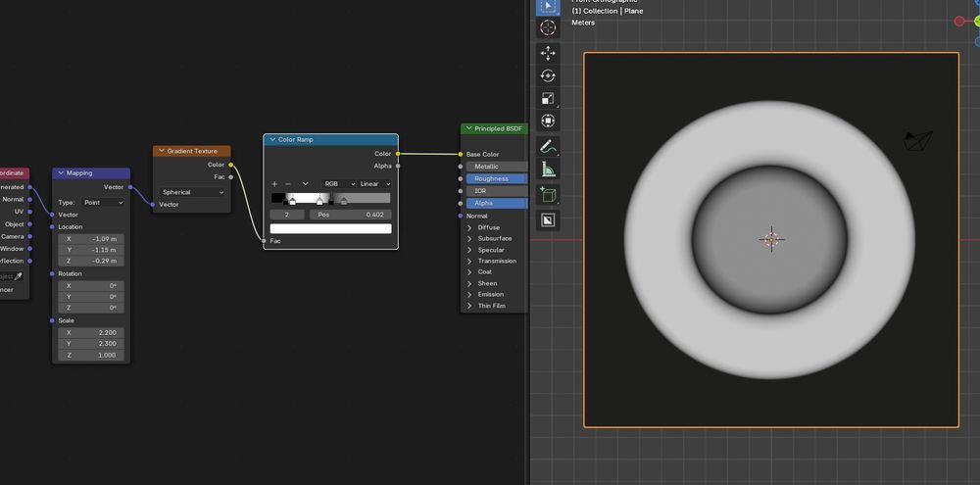This screenshot has width=980, height=485.
Task: Collapse the Color Ramp node
Action: [x=271, y=140]
